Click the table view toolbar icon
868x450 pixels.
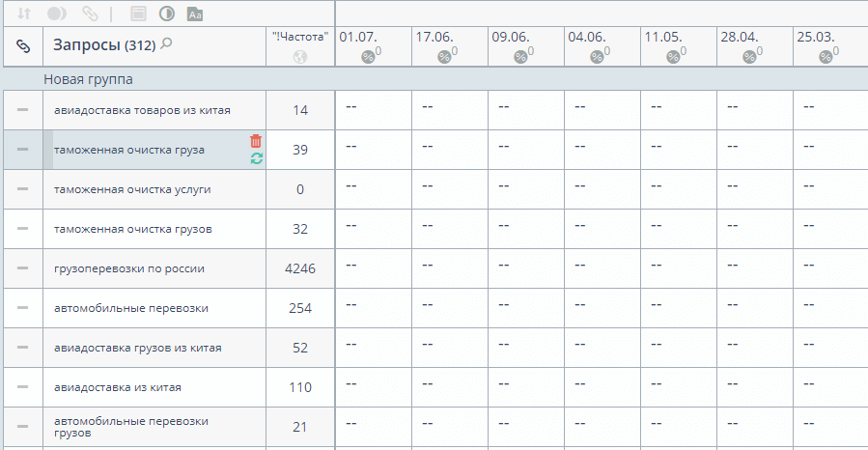point(138,14)
